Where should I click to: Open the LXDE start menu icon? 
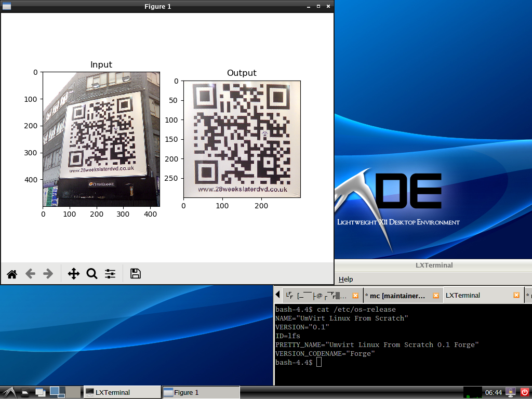(8, 392)
